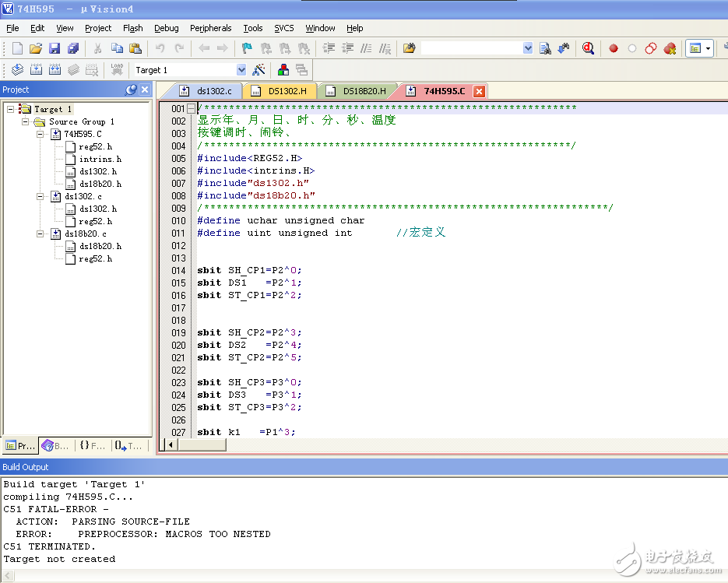Click the Undo arrow in the toolbar
This screenshot has height=583, width=728.
(160, 48)
